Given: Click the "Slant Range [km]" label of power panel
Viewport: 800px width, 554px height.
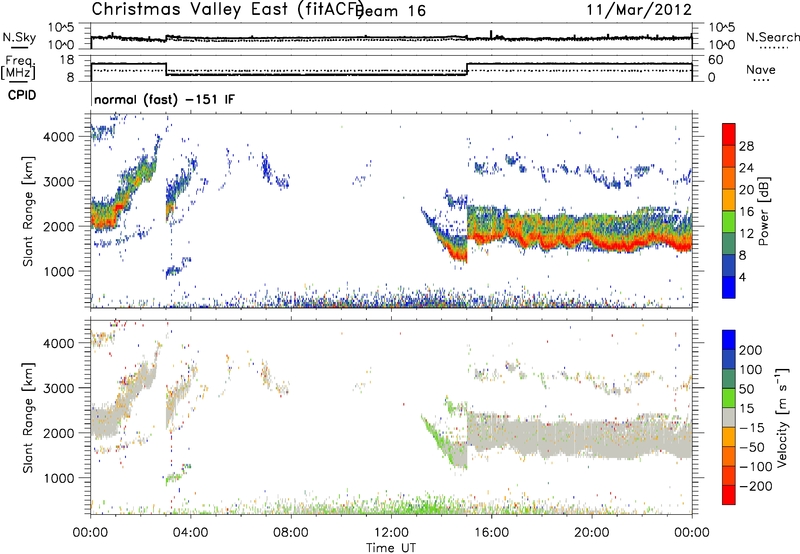Looking at the screenshot, I should tap(28, 212).
